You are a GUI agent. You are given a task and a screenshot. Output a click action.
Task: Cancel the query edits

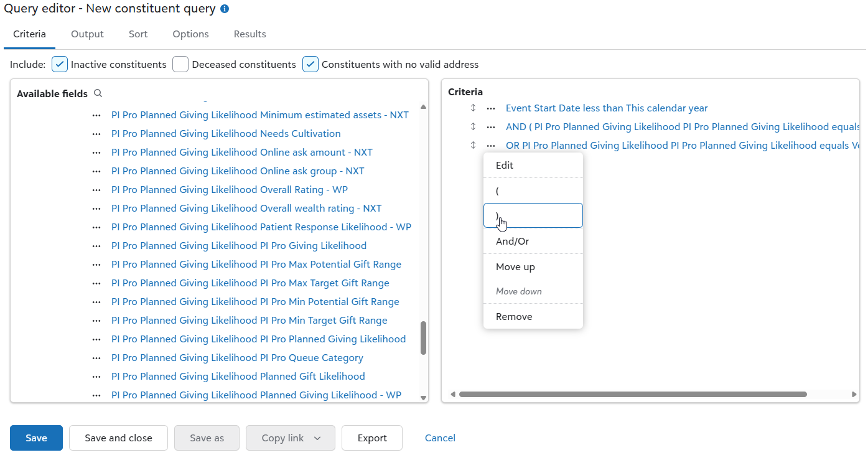(x=440, y=438)
